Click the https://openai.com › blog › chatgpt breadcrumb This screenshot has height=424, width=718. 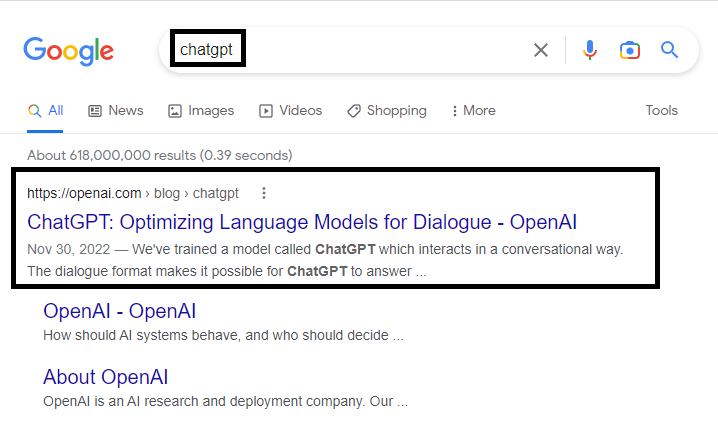pos(133,193)
